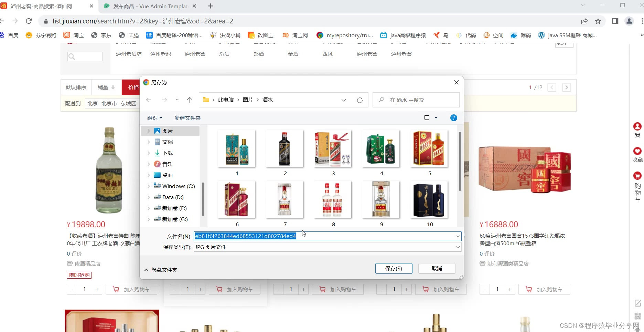Select 新加卷 (G:) in tree
The image size is (644, 332).
point(171,219)
